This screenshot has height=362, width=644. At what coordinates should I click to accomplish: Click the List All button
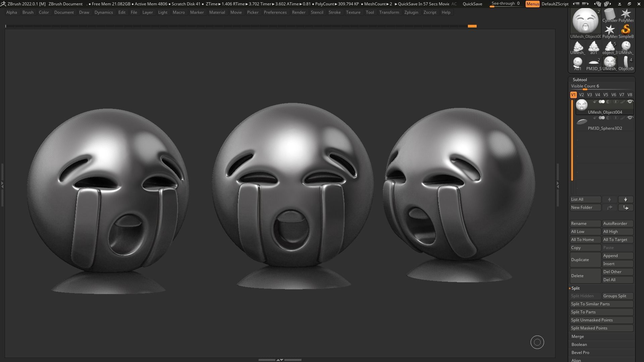(x=585, y=199)
